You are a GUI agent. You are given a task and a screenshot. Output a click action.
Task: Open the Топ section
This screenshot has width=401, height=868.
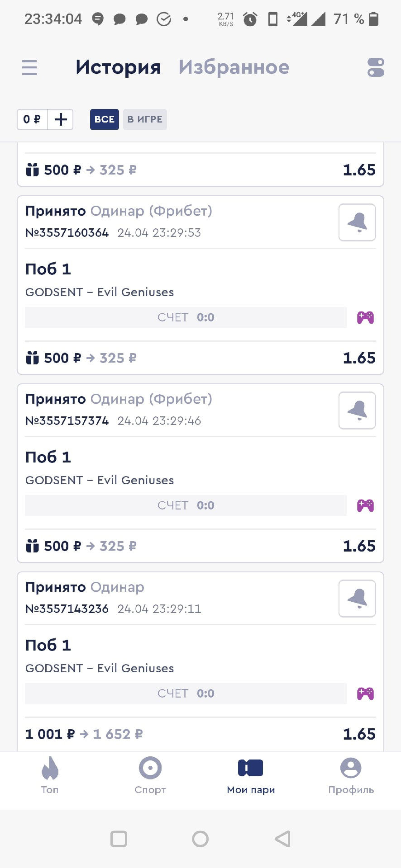[x=50, y=776]
